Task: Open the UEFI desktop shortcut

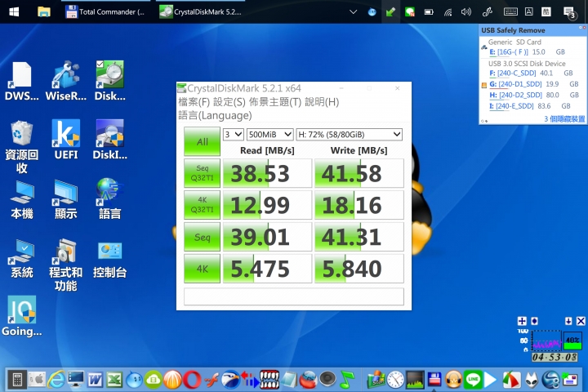Action: click(65, 140)
